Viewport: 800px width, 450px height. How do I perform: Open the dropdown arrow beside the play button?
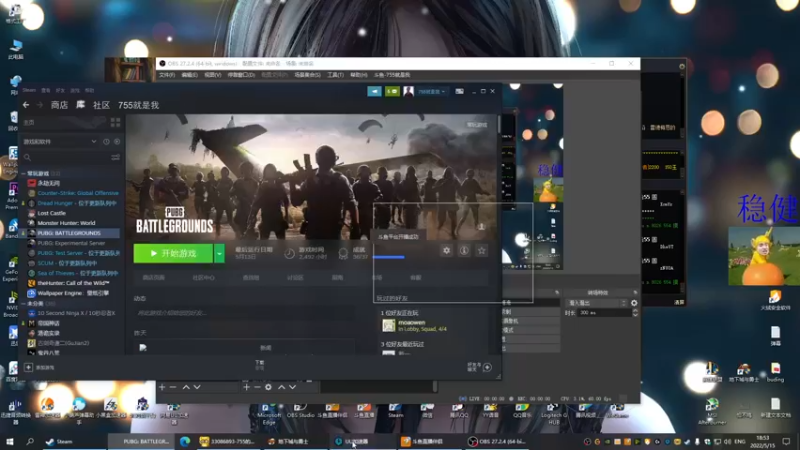[219, 254]
